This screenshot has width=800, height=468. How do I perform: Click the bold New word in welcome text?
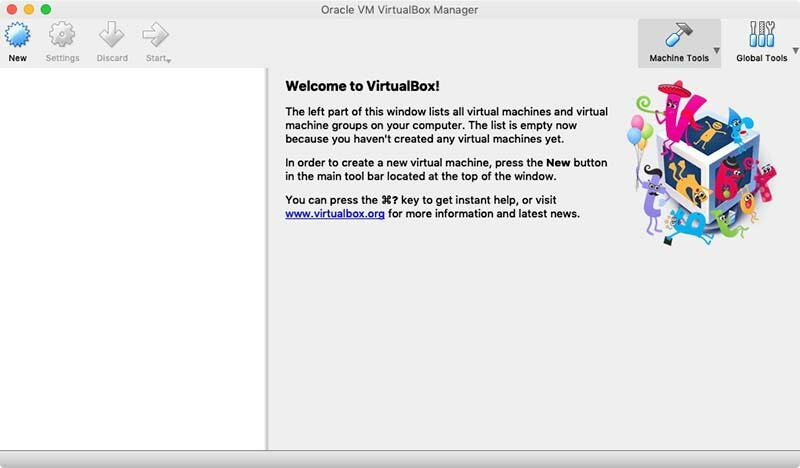(x=558, y=162)
